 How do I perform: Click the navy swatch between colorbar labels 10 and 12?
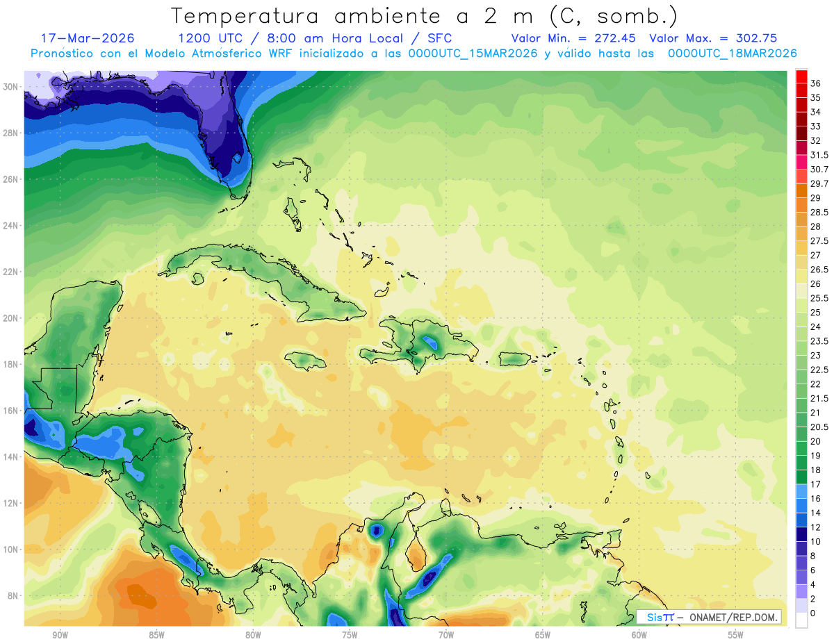click(x=801, y=534)
